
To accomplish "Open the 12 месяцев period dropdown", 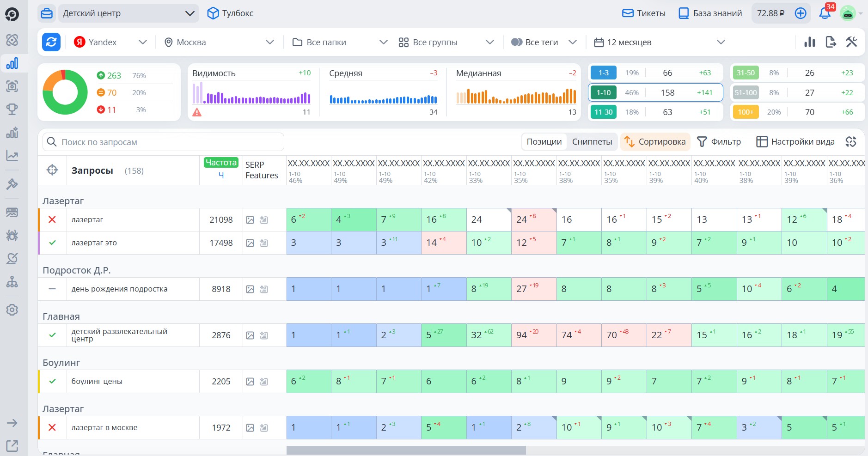I will point(659,42).
